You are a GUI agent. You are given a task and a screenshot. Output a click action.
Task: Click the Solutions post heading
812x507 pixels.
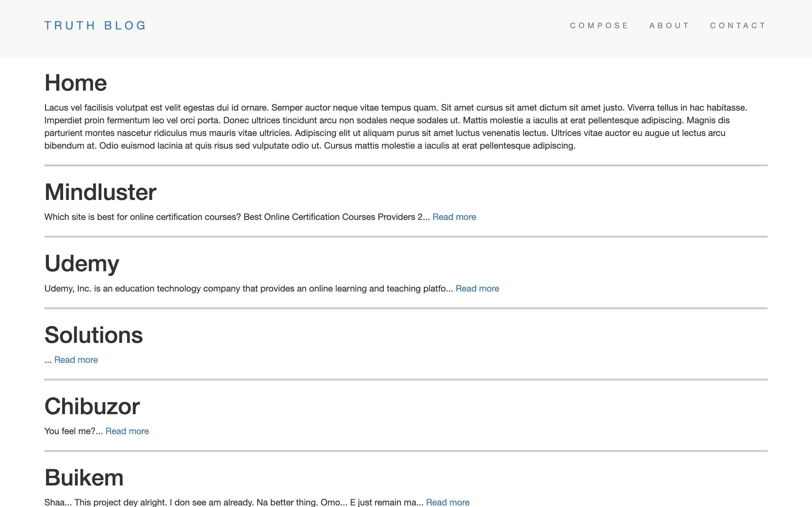click(94, 335)
